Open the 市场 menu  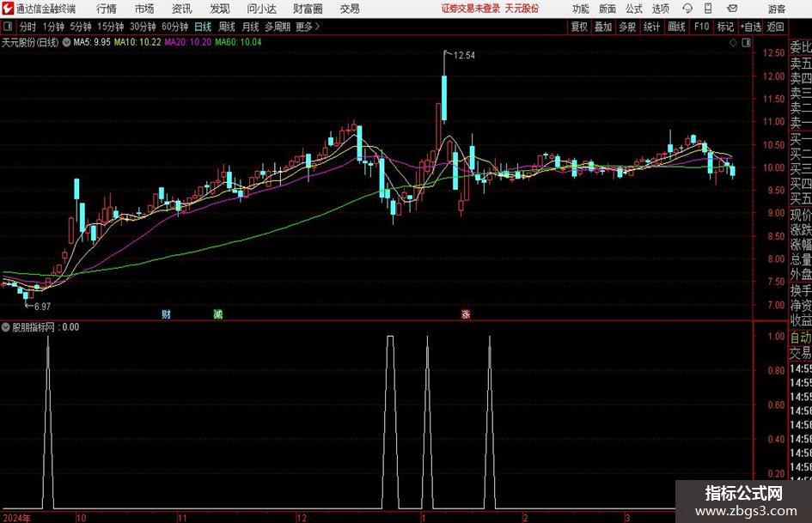[x=144, y=9]
